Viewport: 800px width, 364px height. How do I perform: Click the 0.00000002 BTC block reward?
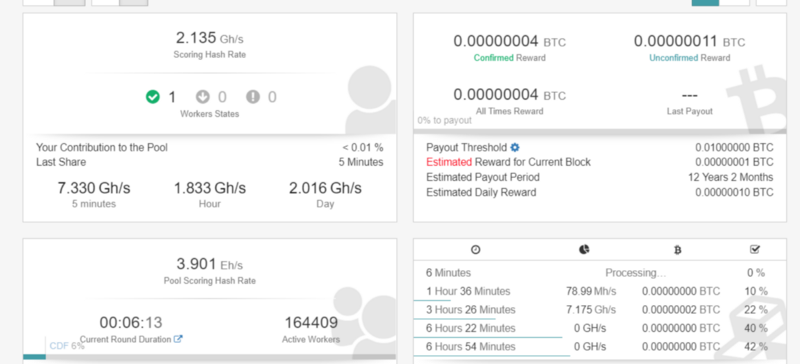point(681,310)
